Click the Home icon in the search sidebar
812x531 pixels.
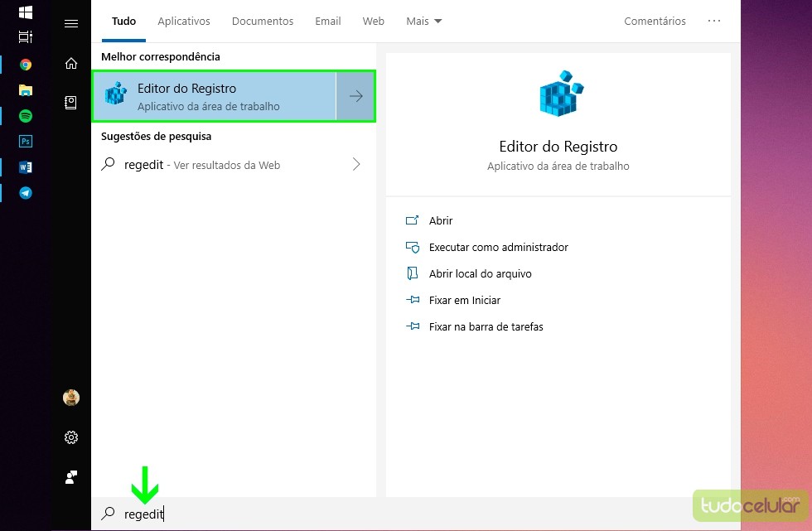click(71, 64)
